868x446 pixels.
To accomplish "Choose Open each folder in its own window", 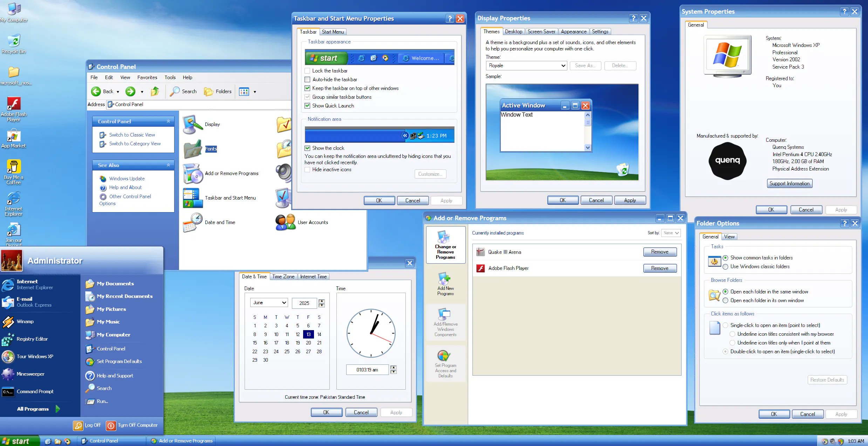I will pyautogui.click(x=725, y=300).
